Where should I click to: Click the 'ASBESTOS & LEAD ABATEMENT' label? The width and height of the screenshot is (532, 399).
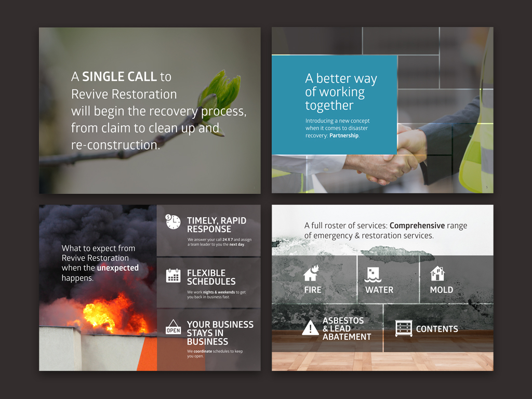pyautogui.click(x=347, y=328)
